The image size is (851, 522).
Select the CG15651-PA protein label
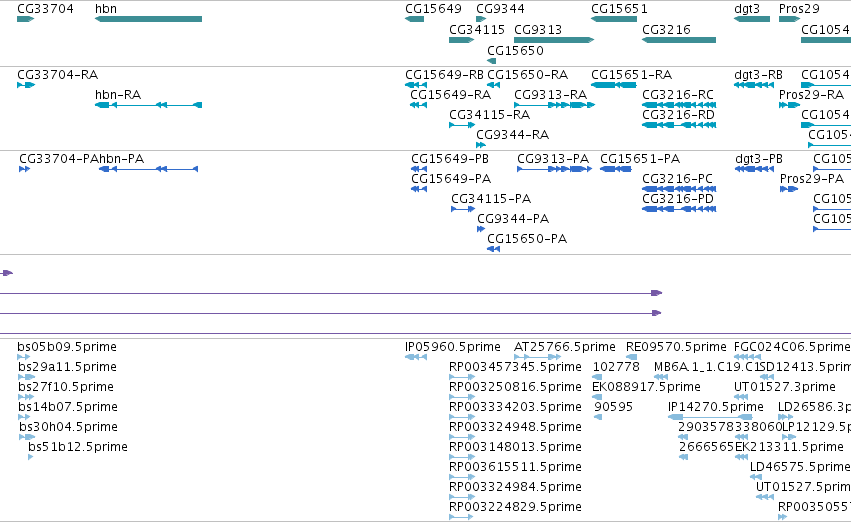click(640, 158)
